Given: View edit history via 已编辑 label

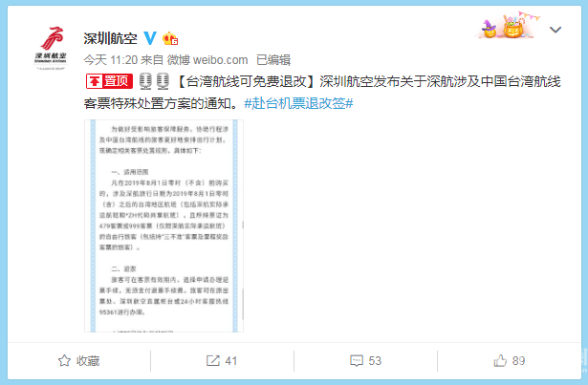Looking at the screenshot, I should tap(273, 60).
